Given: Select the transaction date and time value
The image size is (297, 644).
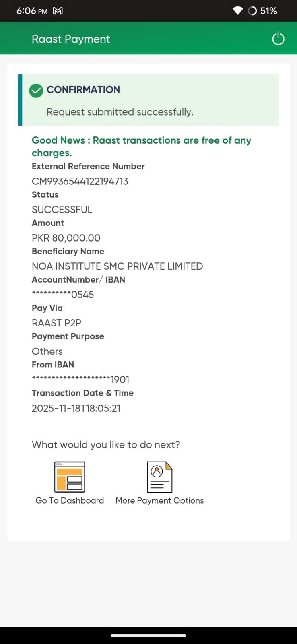Looking at the screenshot, I should (76, 408).
